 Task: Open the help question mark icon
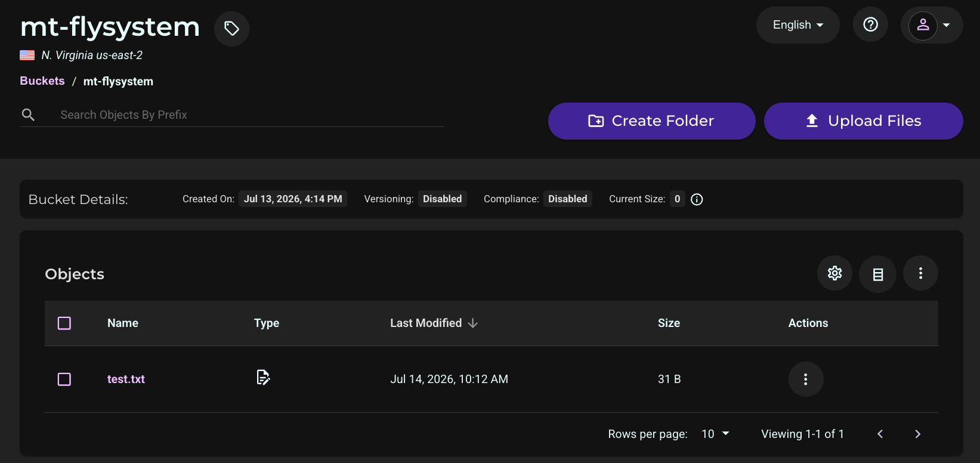pyautogui.click(x=870, y=24)
